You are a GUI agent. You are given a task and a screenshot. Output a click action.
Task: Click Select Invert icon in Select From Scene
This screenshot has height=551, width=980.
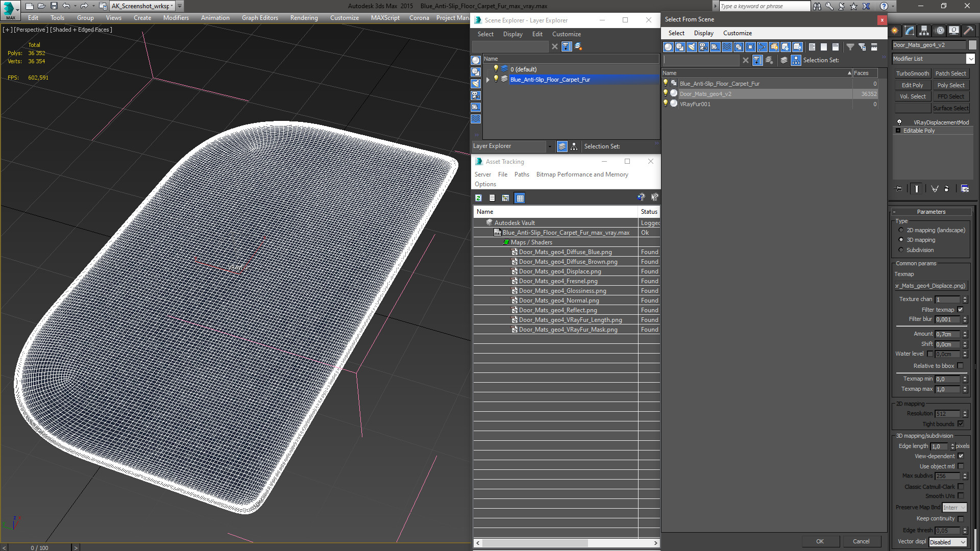click(835, 47)
